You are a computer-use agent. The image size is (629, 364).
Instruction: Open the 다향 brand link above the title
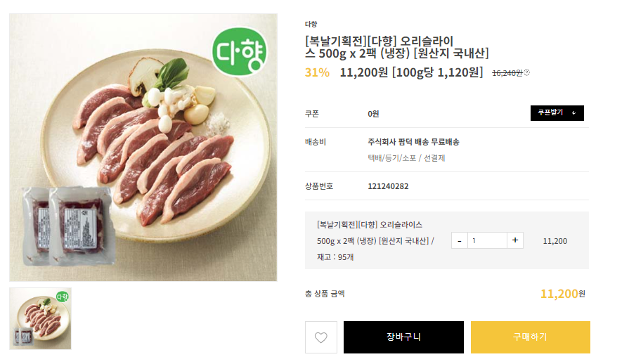pyautogui.click(x=311, y=24)
